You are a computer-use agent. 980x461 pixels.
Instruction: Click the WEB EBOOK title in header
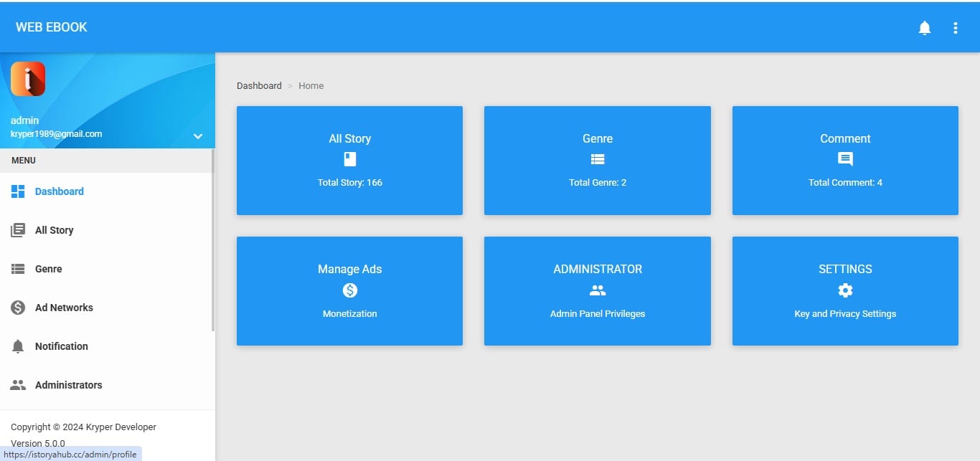(52, 27)
